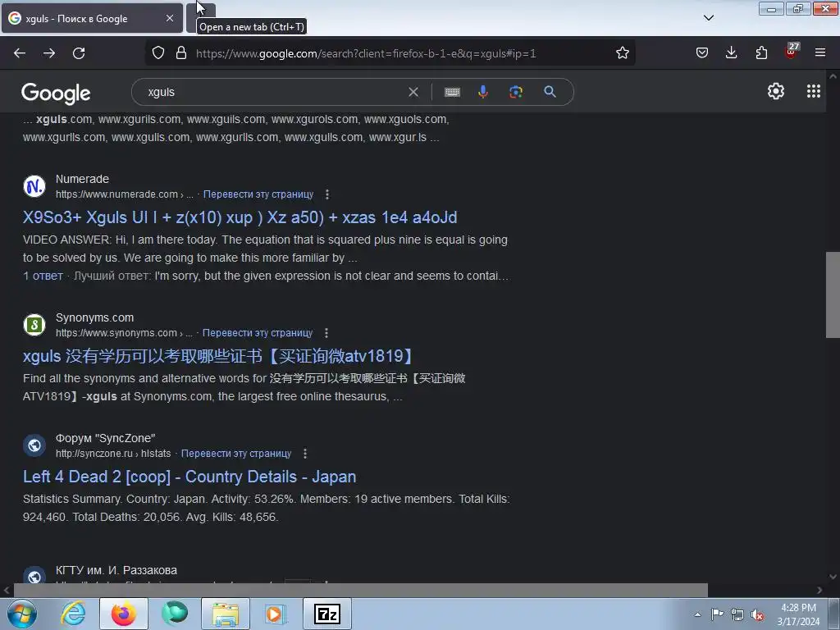Open more options for SyncZone result
840x630 pixels.
coord(305,454)
